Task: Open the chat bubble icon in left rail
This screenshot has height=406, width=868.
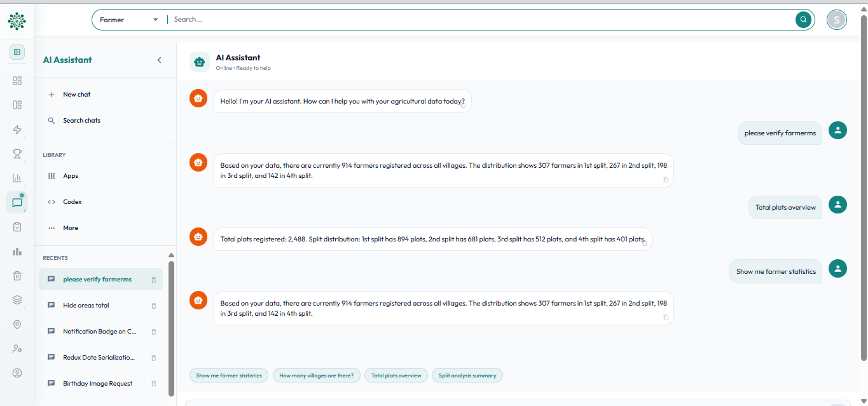Action: click(17, 203)
